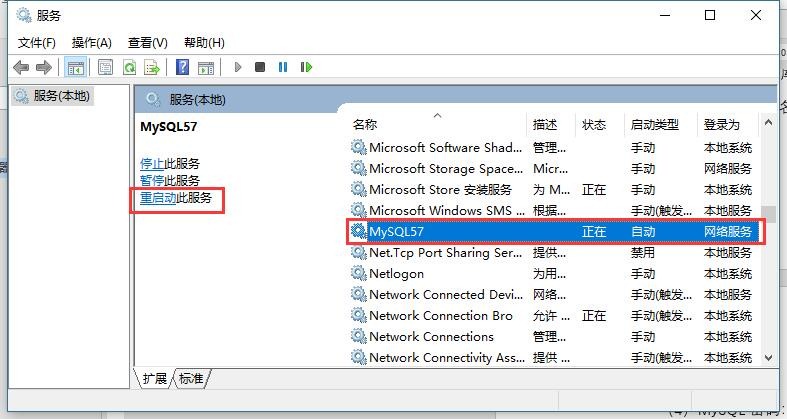Select 服务(本地) in the left tree
Screen dimensions: 787x419
[61, 96]
